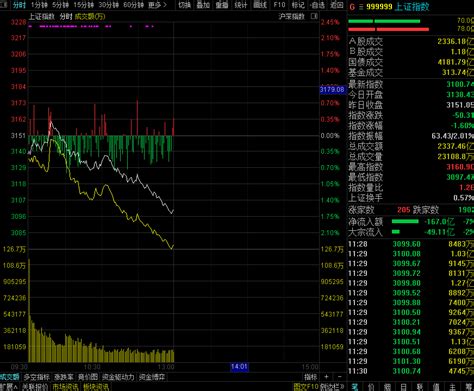Switch to the 5分钟 period
Screen dimensions: 474x391
pos(61,5)
